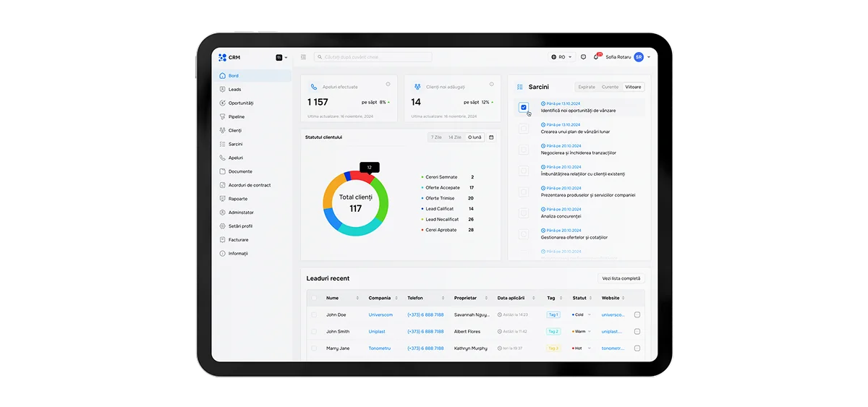Click the SR user avatar

(x=639, y=57)
